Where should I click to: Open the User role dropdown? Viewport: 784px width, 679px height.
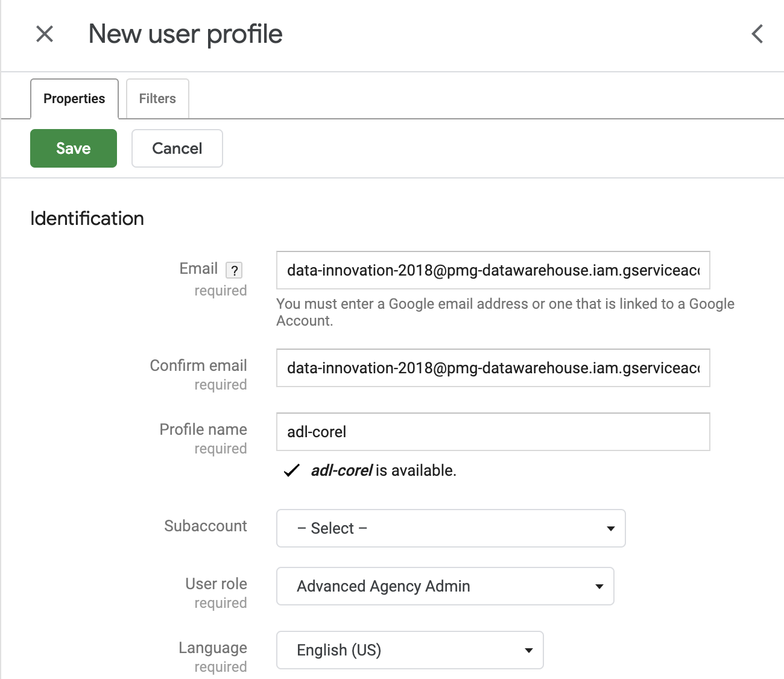(444, 586)
